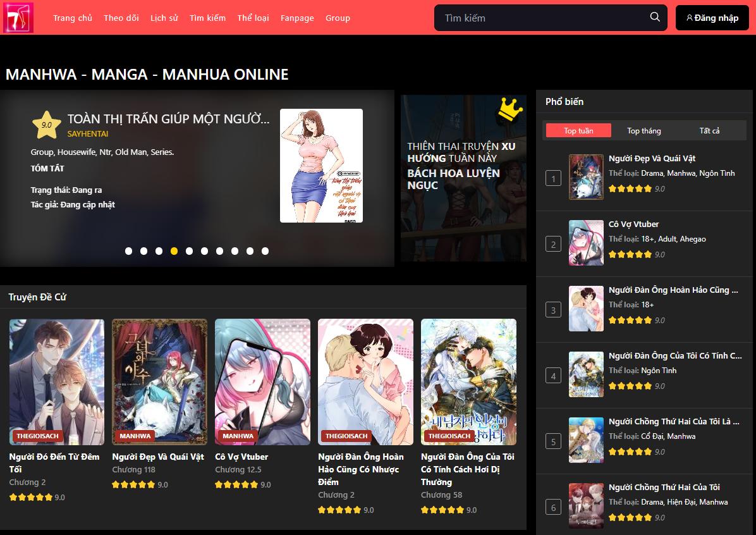Click the magnifier search icon
The height and width of the screenshot is (535, 756).
[655, 17]
